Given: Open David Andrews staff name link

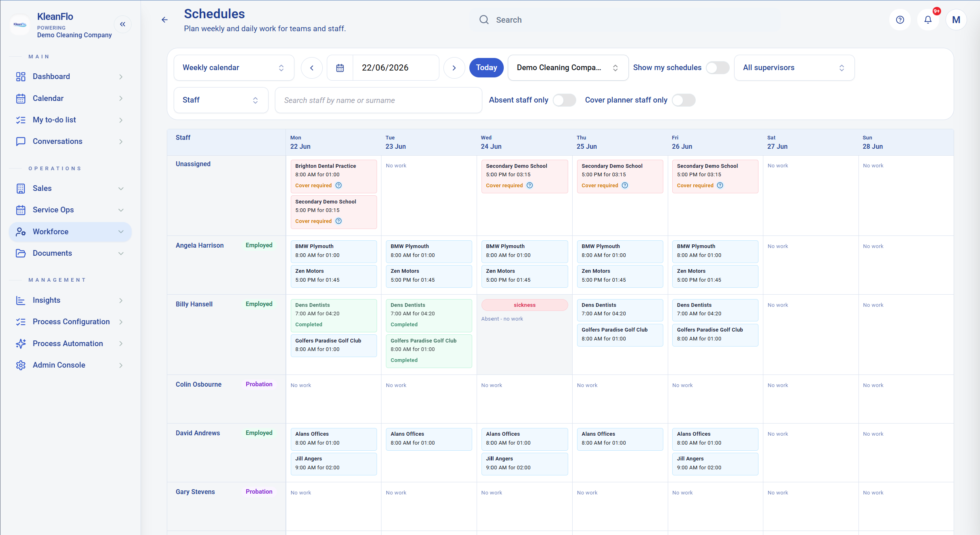Looking at the screenshot, I should tap(198, 433).
